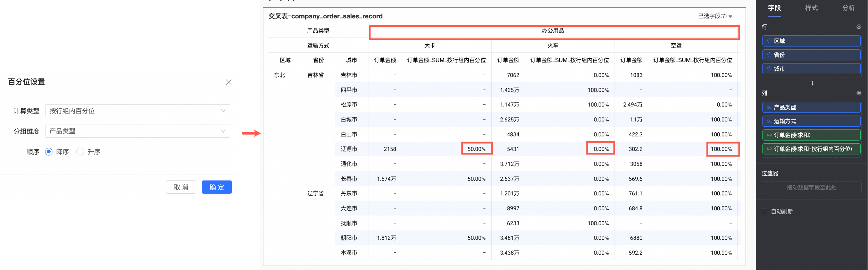Select the 升序 radio option
This screenshot has width=868, height=270.
(x=80, y=152)
